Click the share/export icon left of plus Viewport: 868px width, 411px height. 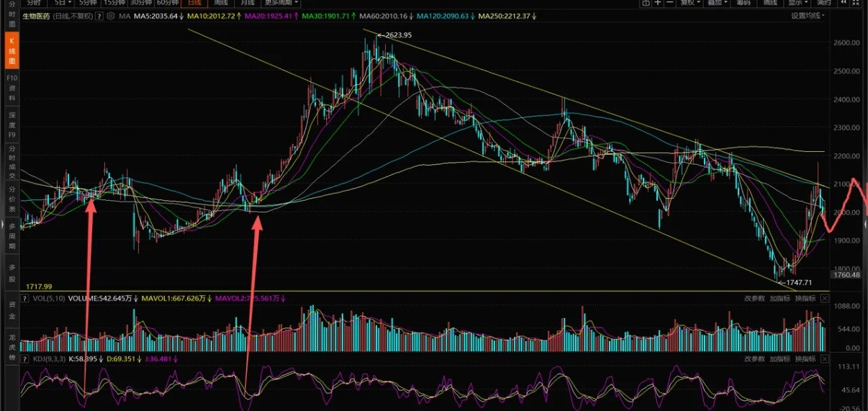pyautogui.click(x=646, y=3)
